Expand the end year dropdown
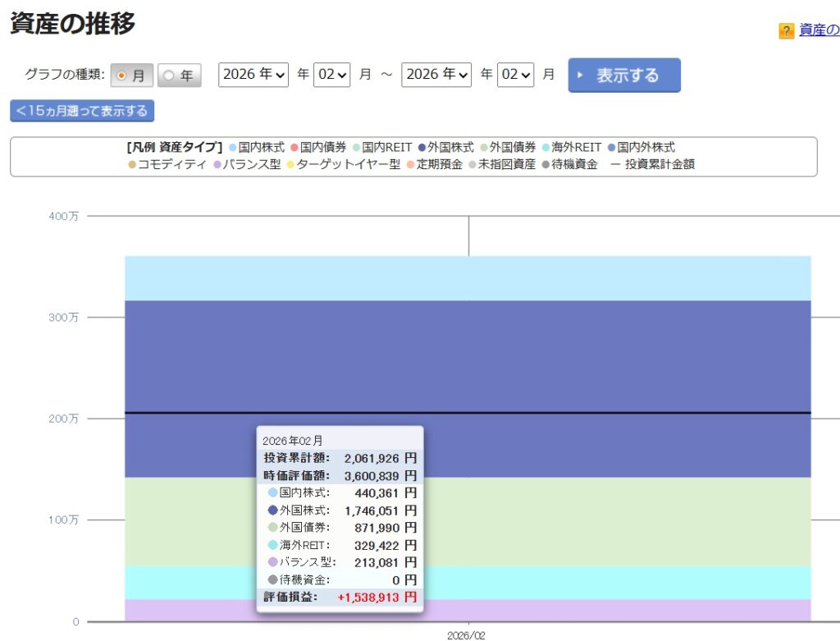840x641 pixels. tap(436, 75)
